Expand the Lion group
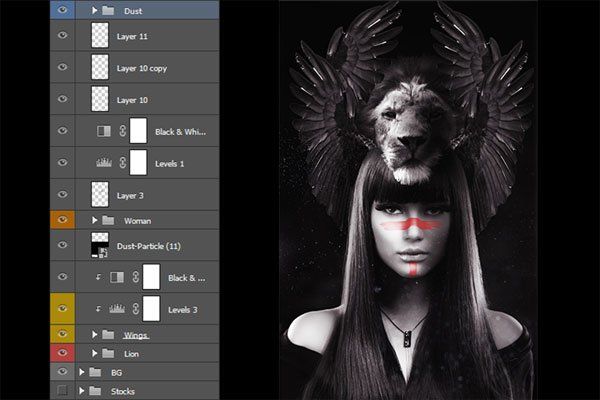The height and width of the screenshot is (400, 600). tap(95, 353)
